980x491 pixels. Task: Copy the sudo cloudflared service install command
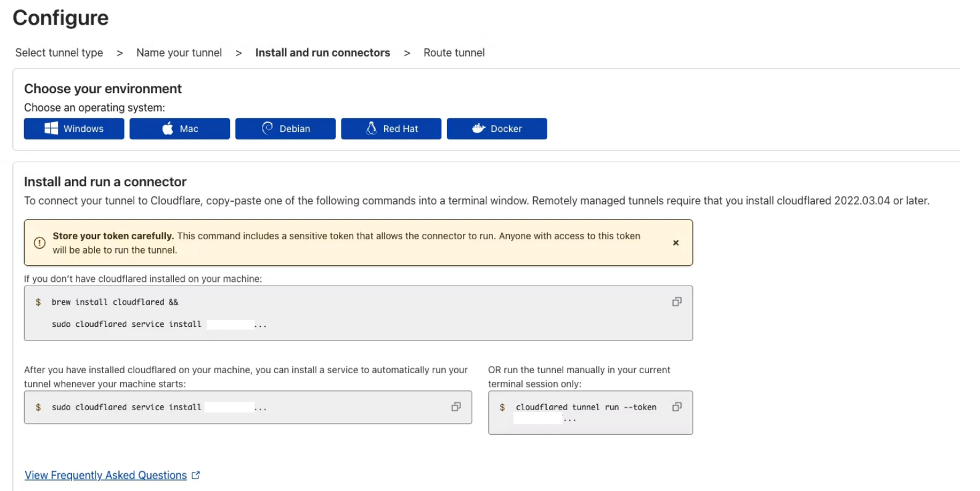point(456,406)
